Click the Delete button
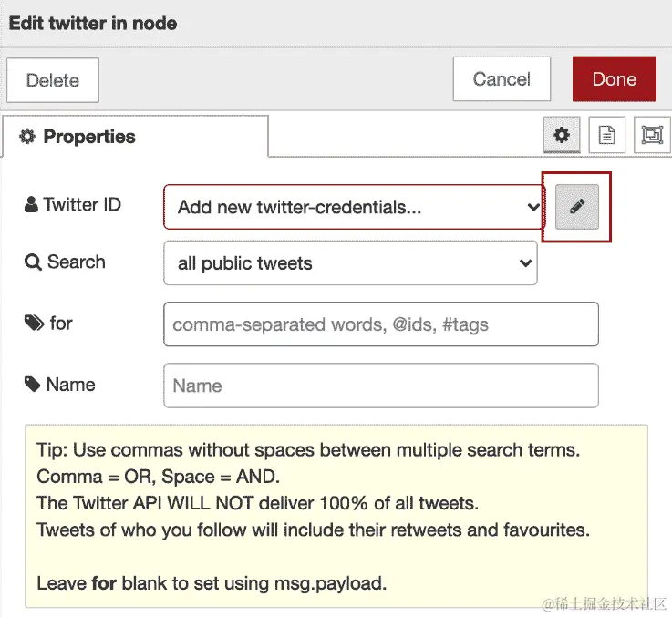This screenshot has height=617, width=672. [53, 80]
